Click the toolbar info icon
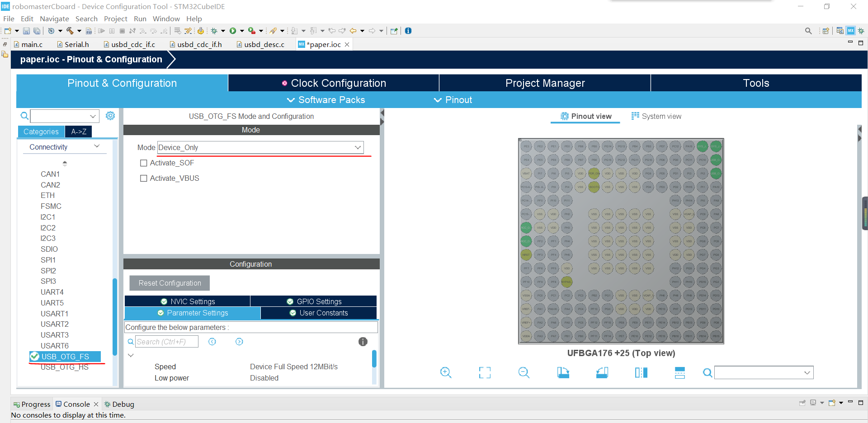Viewport: 868px width, 423px height. coord(408,31)
